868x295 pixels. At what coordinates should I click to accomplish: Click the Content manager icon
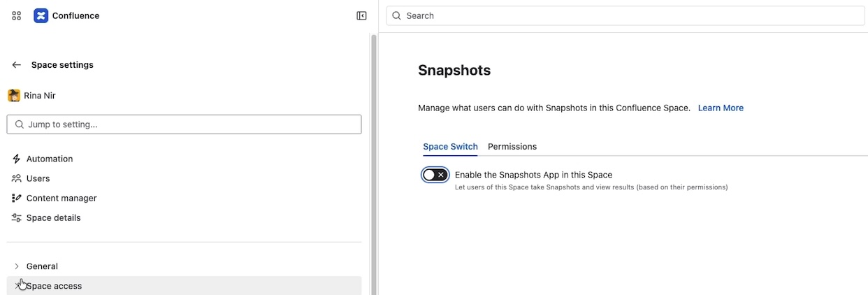pos(17,198)
